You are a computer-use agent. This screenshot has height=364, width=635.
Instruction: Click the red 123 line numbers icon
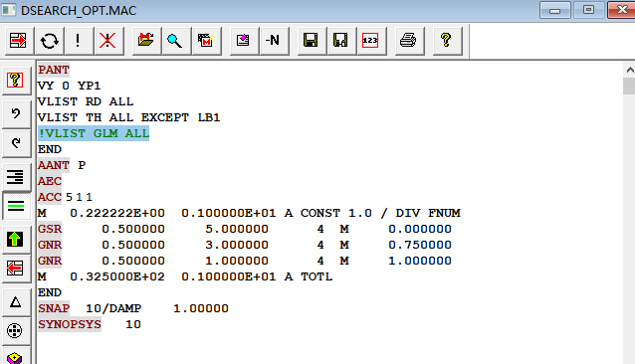(x=370, y=41)
